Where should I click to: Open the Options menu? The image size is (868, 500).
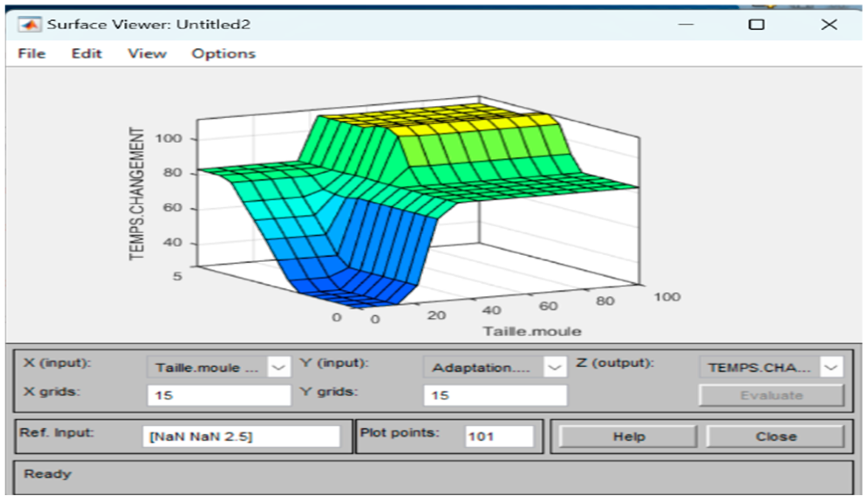coord(223,54)
